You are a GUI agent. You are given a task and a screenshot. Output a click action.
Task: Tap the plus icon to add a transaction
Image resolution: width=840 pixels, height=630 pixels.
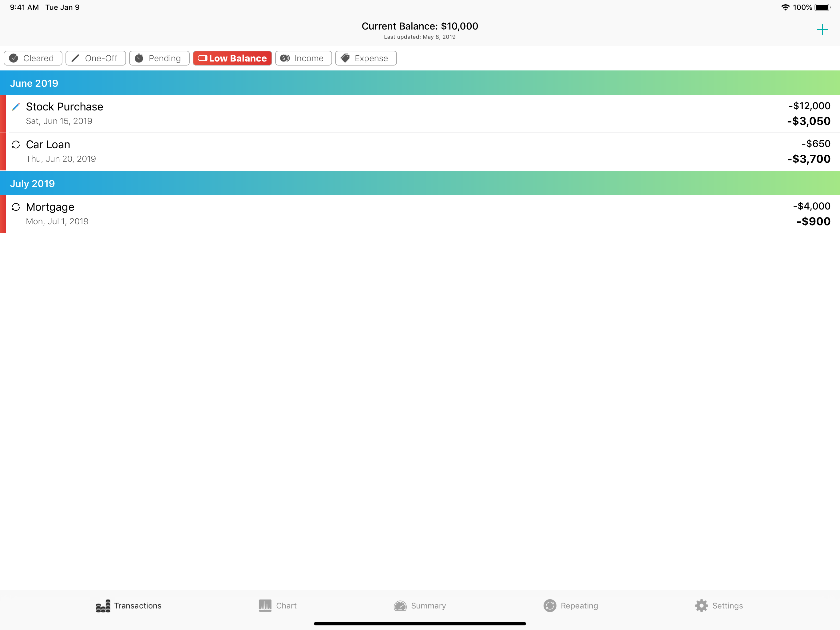(822, 30)
